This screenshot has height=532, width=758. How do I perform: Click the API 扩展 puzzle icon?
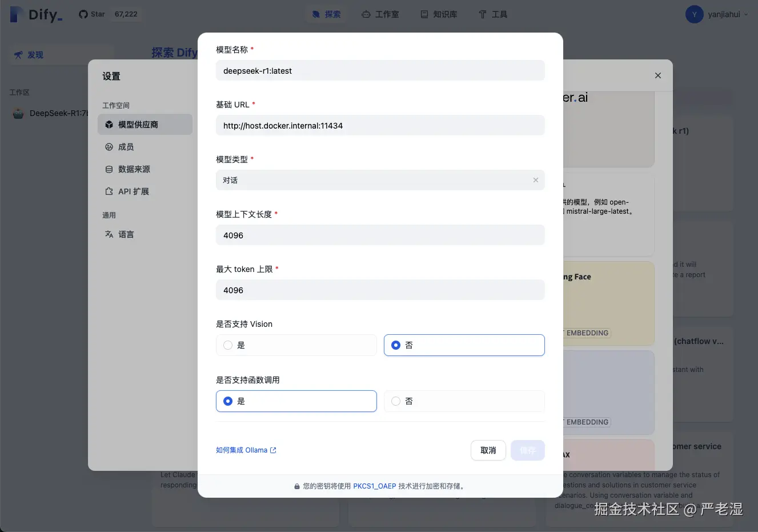click(109, 191)
